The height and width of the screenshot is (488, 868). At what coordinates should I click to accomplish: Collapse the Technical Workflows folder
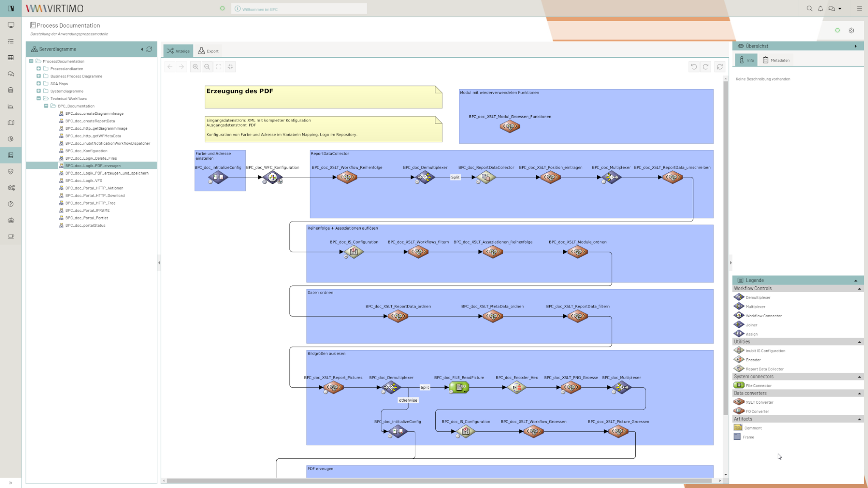tap(39, 98)
